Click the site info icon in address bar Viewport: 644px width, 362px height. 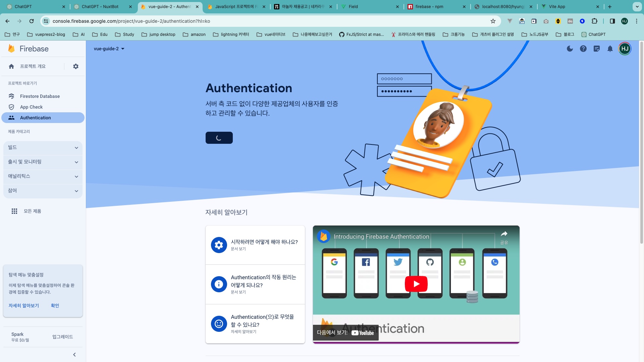pyautogui.click(x=46, y=21)
